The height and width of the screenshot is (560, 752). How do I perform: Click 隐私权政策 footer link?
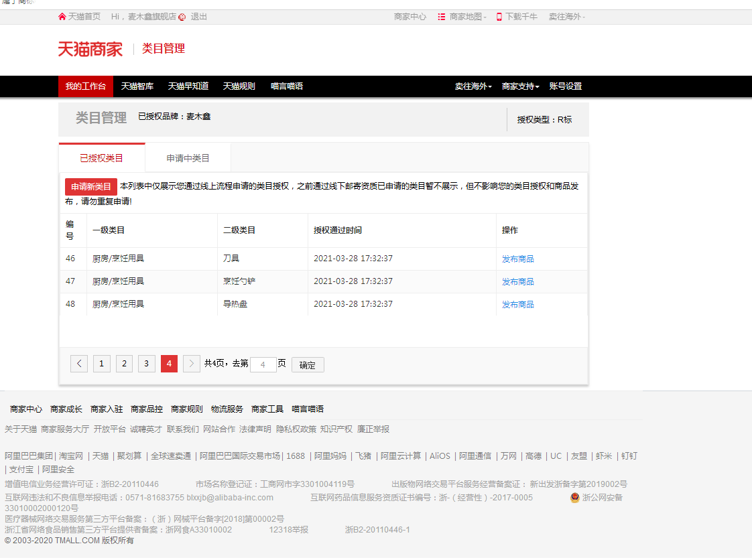(x=296, y=429)
